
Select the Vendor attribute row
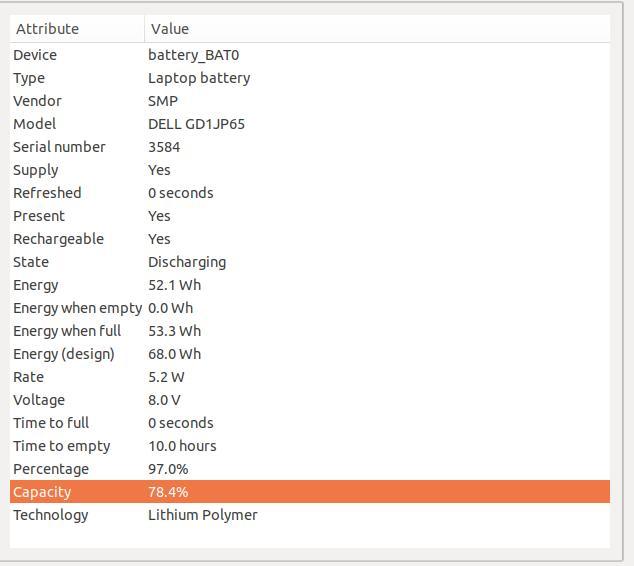310,101
